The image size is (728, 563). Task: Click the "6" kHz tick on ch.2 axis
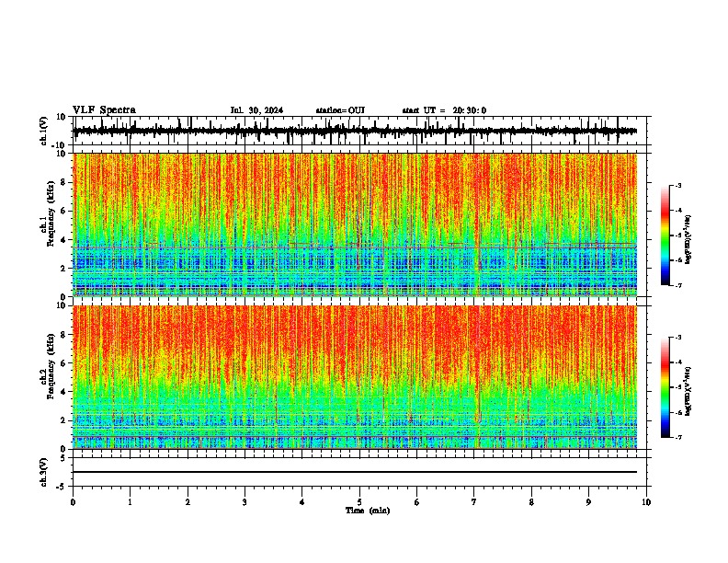point(63,362)
